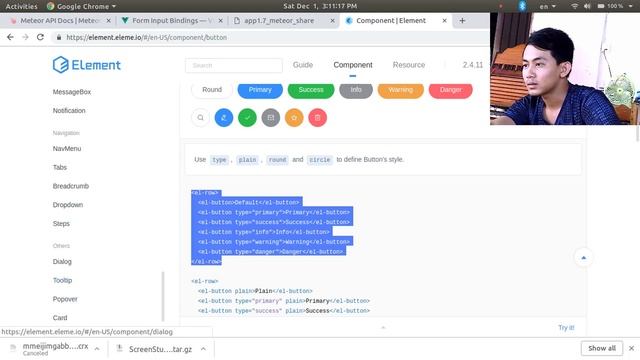
Task: Click Show all downloads button
Action: (602, 348)
